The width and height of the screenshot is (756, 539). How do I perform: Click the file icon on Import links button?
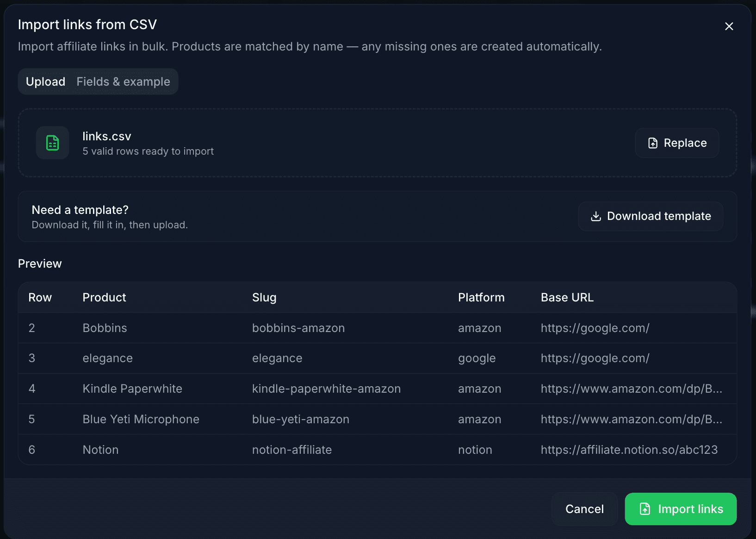click(x=645, y=509)
